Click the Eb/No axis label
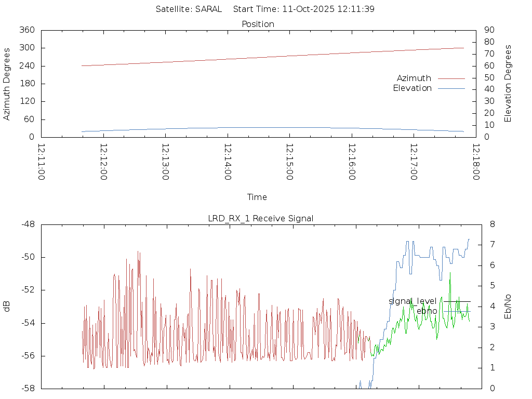 click(508, 307)
